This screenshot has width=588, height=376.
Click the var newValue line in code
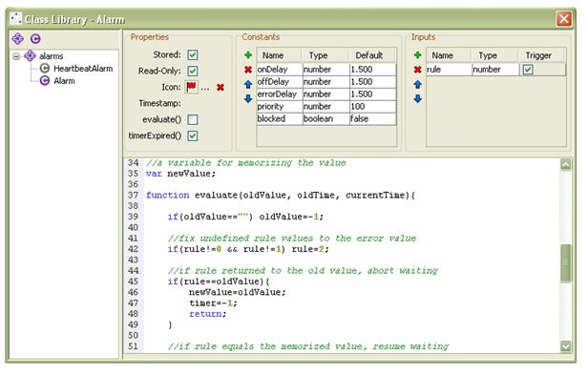(x=180, y=174)
